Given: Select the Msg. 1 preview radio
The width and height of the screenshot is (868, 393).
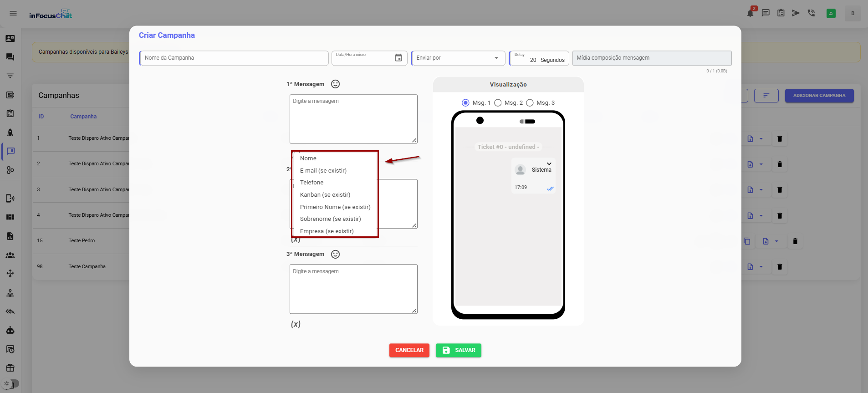Looking at the screenshot, I should [465, 103].
